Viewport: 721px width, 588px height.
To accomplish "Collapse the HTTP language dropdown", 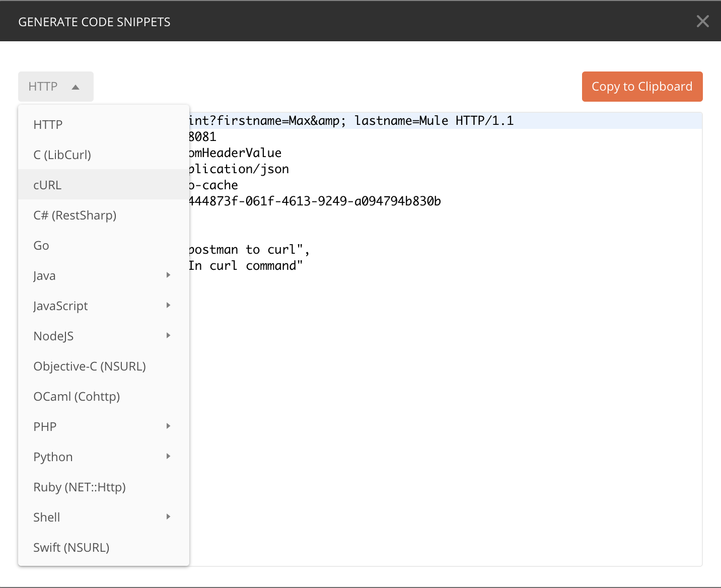I will coord(55,87).
